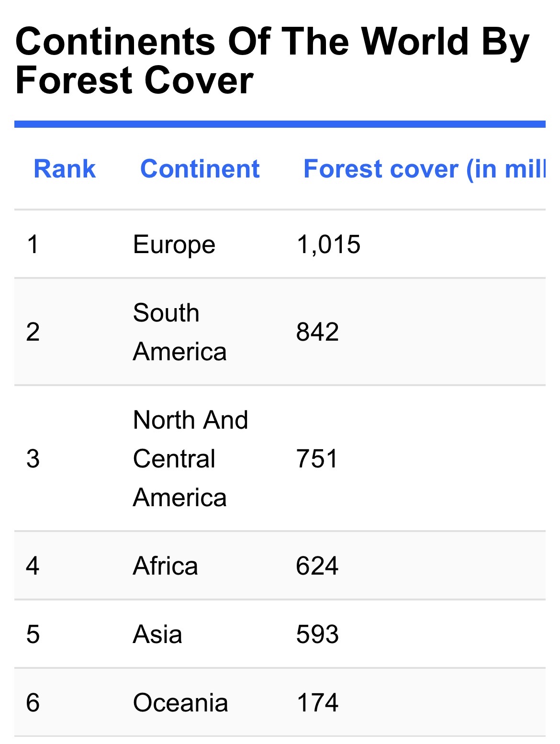Select the Oceania continent cell
Viewport: 560px width, 744px height.
tap(180, 703)
